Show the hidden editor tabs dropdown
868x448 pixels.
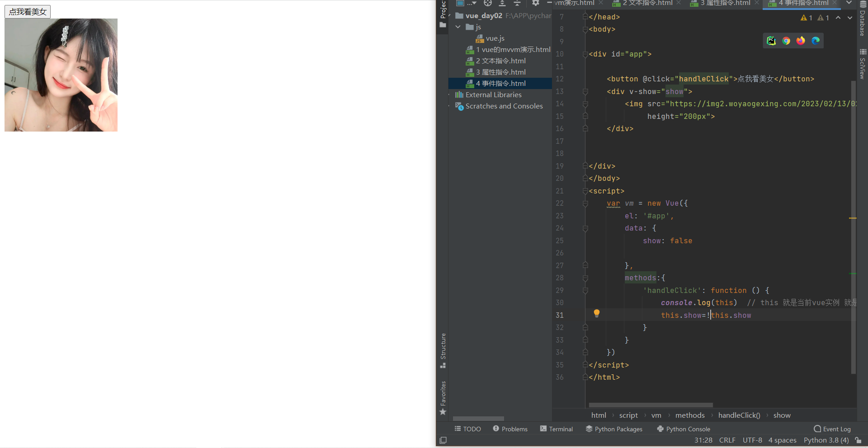click(849, 3)
